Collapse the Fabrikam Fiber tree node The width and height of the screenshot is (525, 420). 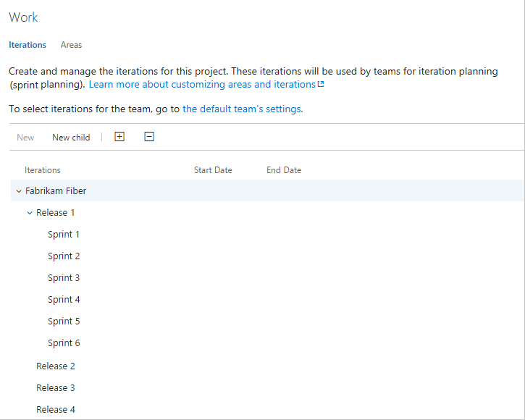[19, 191]
